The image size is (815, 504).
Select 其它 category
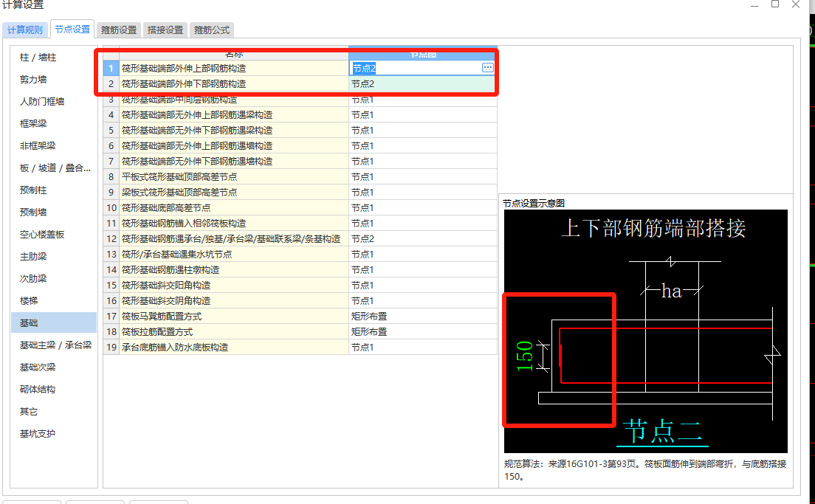[x=29, y=412]
